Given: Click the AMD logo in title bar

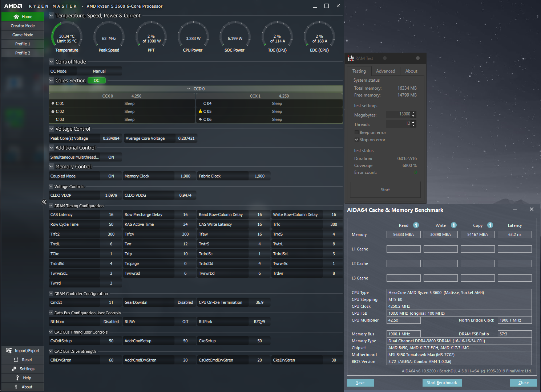Looking at the screenshot, I should 13,6.
